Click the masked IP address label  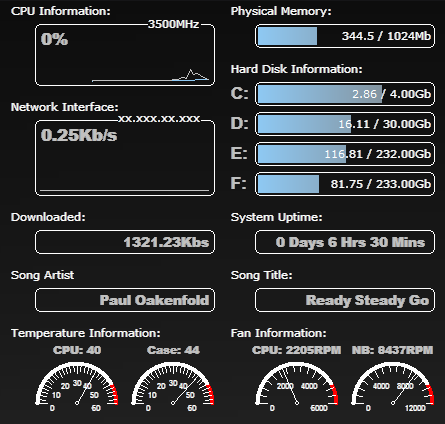click(x=159, y=119)
